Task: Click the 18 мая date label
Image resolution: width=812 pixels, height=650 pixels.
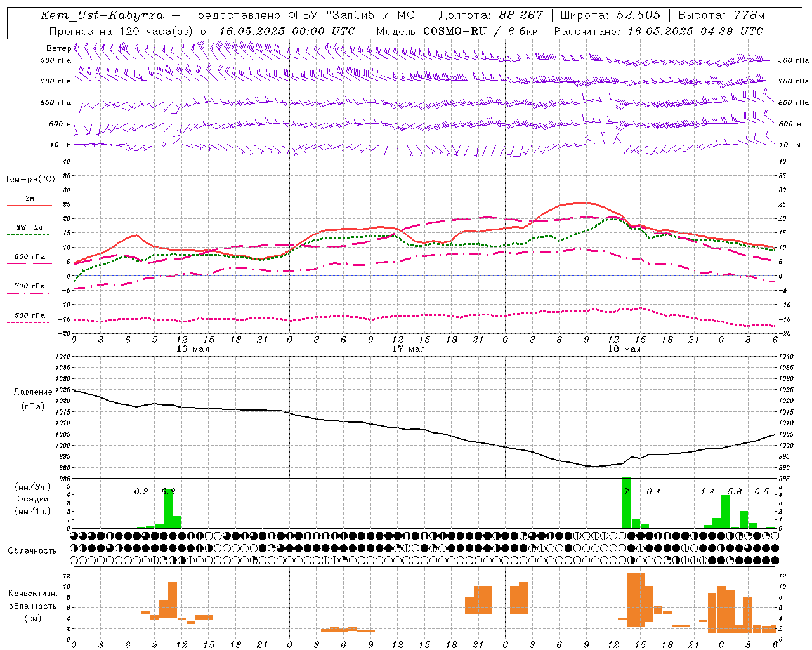Action: point(624,349)
